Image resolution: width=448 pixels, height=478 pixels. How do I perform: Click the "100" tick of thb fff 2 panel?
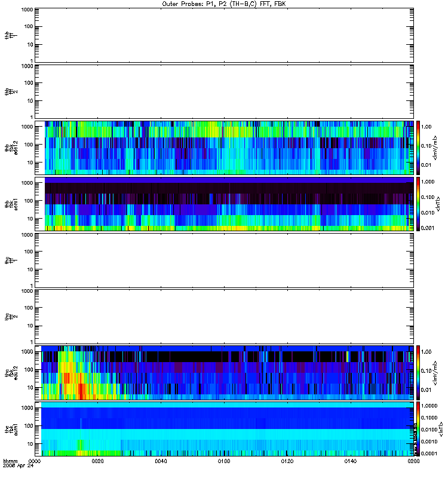[x=28, y=83]
